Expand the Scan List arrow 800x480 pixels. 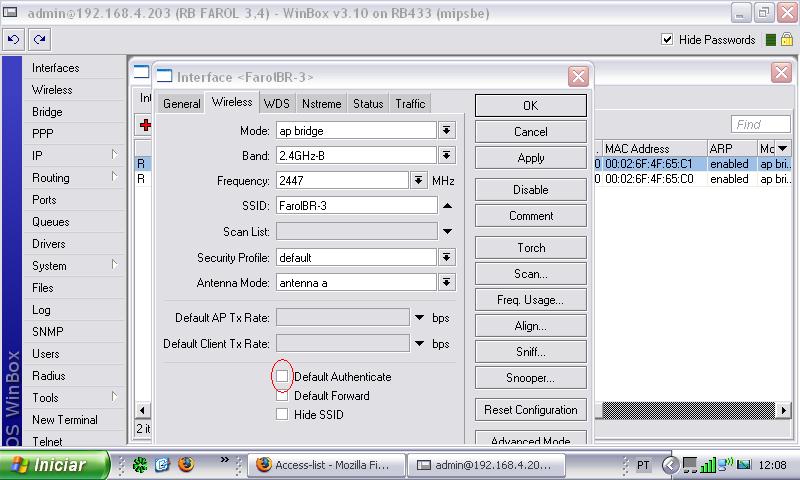447,232
